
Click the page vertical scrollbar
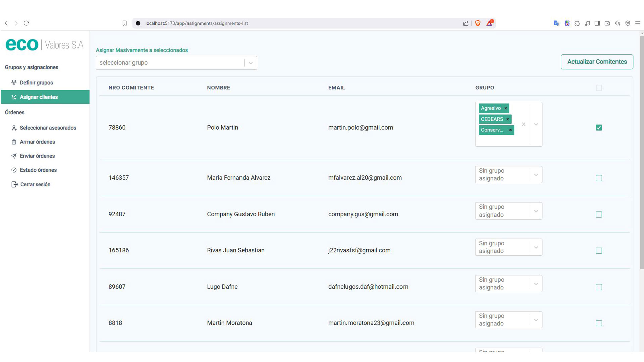(x=642, y=151)
